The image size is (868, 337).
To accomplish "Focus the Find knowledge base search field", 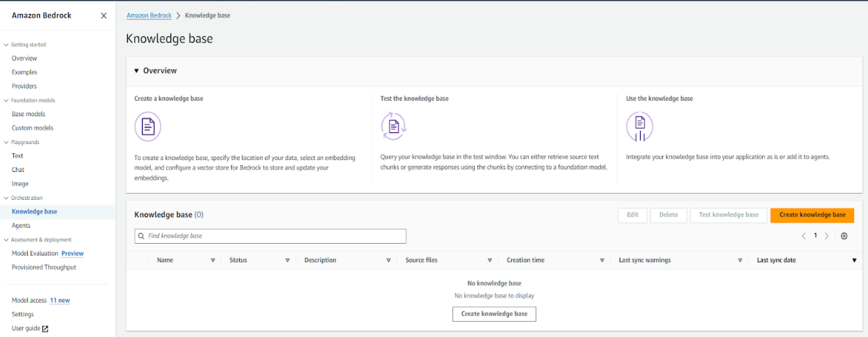I will click(x=275, y=236).
